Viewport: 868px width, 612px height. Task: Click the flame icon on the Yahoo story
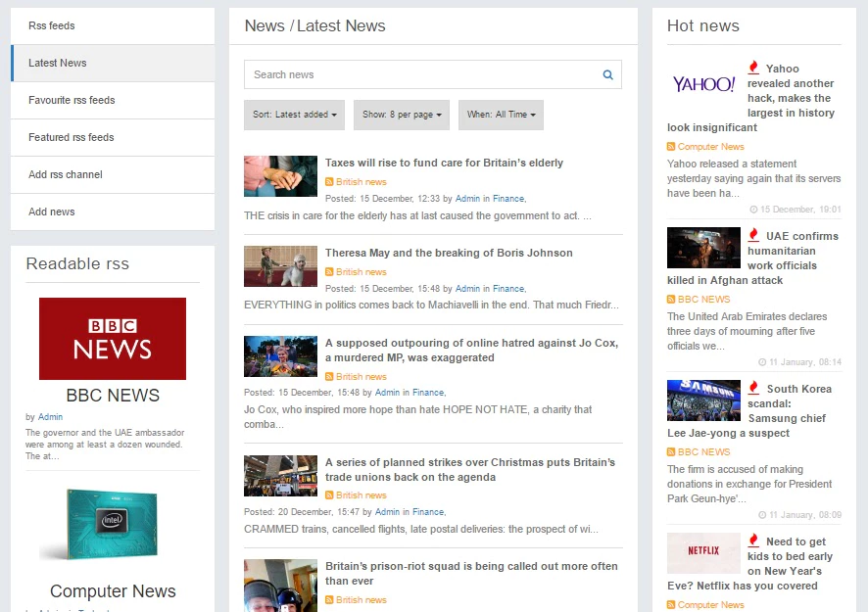(753, 68)
